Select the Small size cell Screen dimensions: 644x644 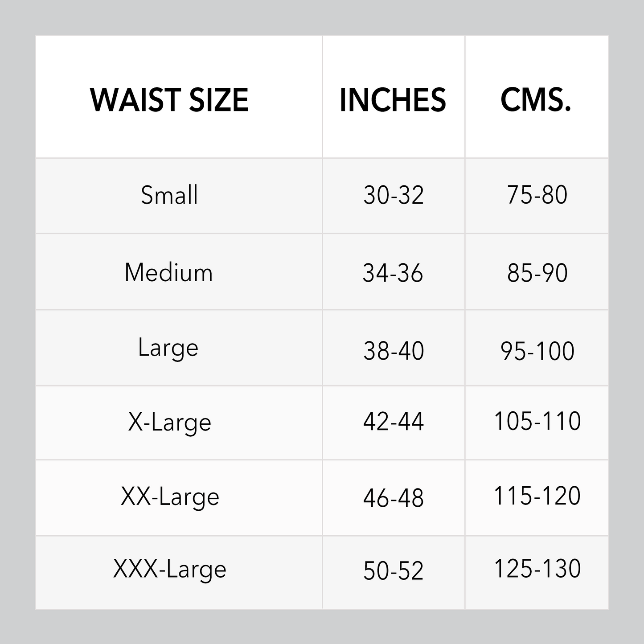169,195
